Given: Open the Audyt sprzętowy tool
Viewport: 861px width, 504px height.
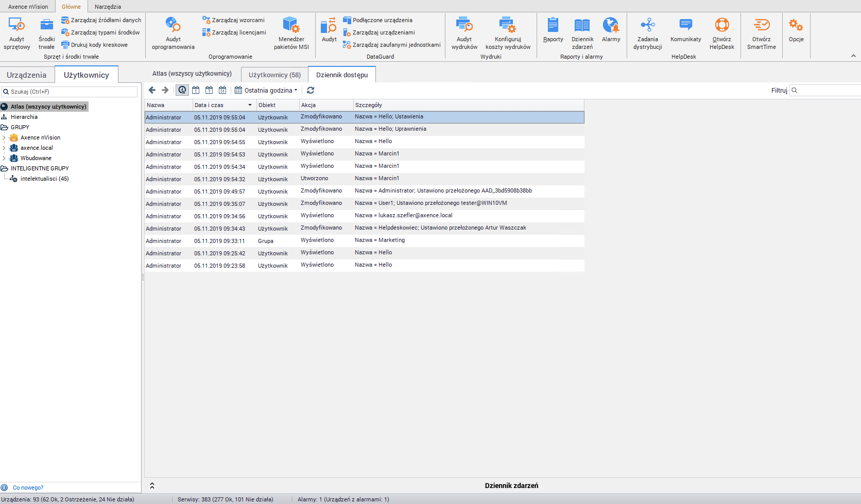Looking at the screenshot, I should pos(16,33).
